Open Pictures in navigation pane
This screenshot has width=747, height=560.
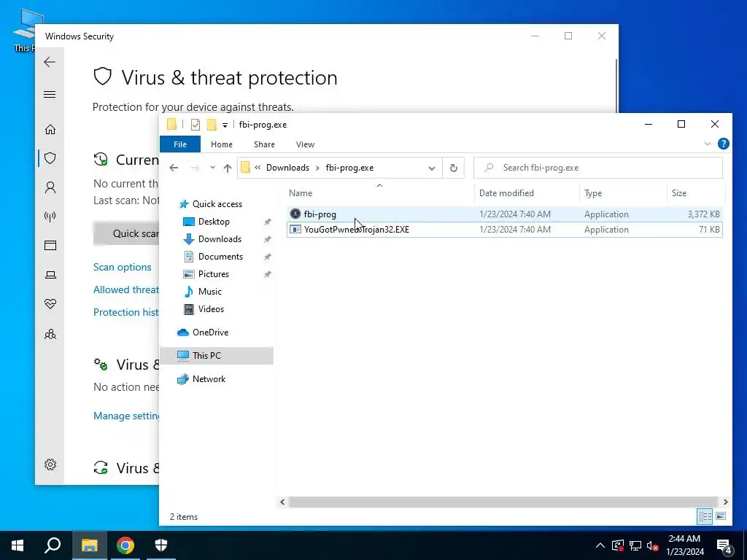214,274
